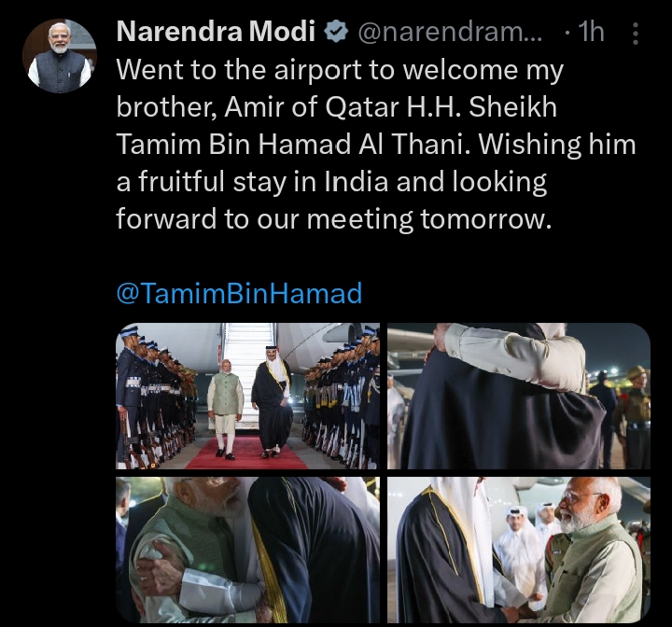The height and width of the screenshot is (627, 672).
Task: Click the 'a fruitful stay in India' line
Action: [x=252, y=182]
